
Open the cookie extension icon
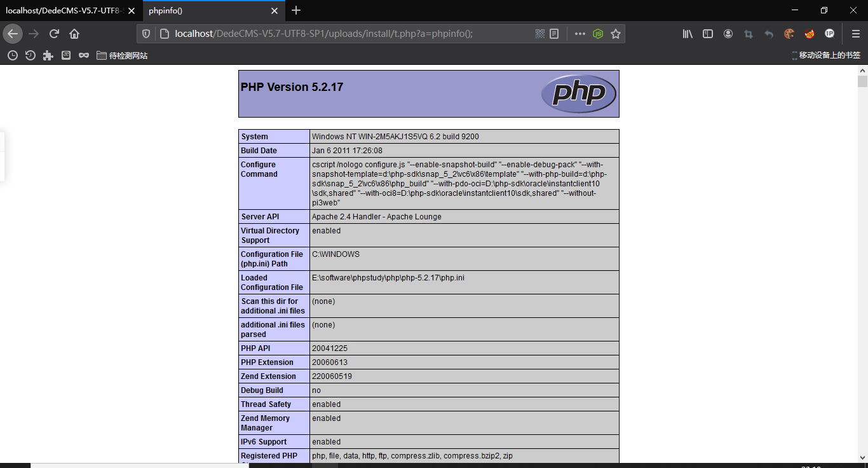(789, 34)
